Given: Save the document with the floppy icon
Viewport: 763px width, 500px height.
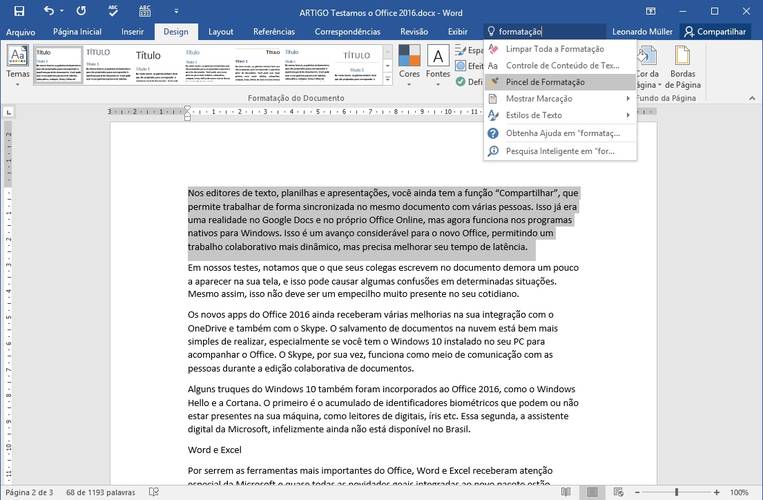Looking at the screenshot, I should pos(19,11).
